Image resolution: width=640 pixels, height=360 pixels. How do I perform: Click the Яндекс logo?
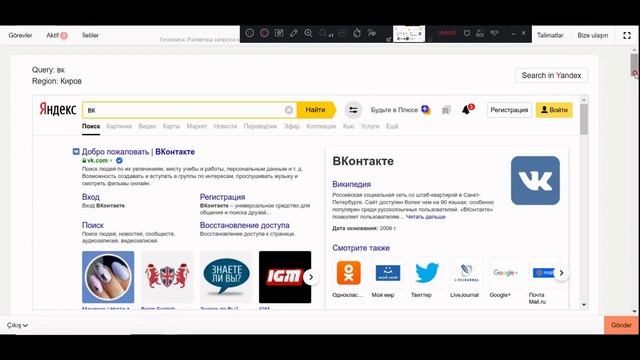(58, 109)
